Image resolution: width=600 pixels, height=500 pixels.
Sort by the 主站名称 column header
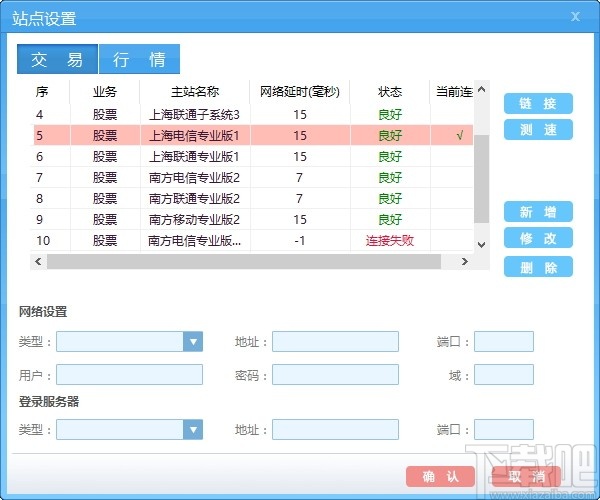[195, 92]
